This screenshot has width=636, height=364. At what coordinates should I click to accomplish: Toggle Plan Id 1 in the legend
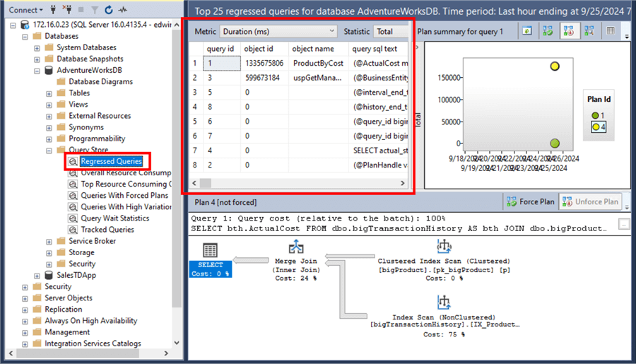pos(599,116)
